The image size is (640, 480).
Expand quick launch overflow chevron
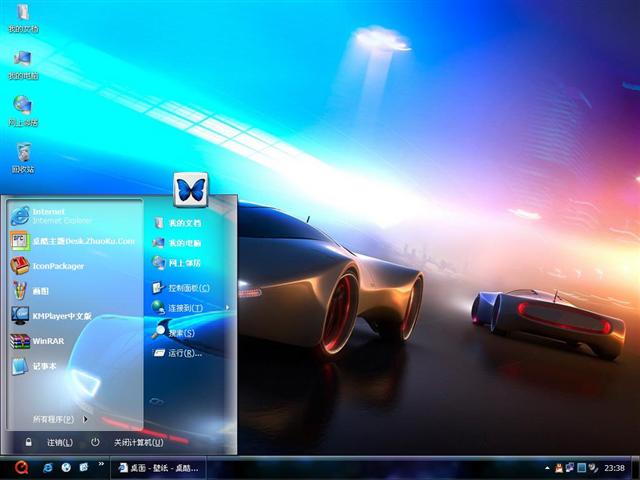click(x=101, y=464)
